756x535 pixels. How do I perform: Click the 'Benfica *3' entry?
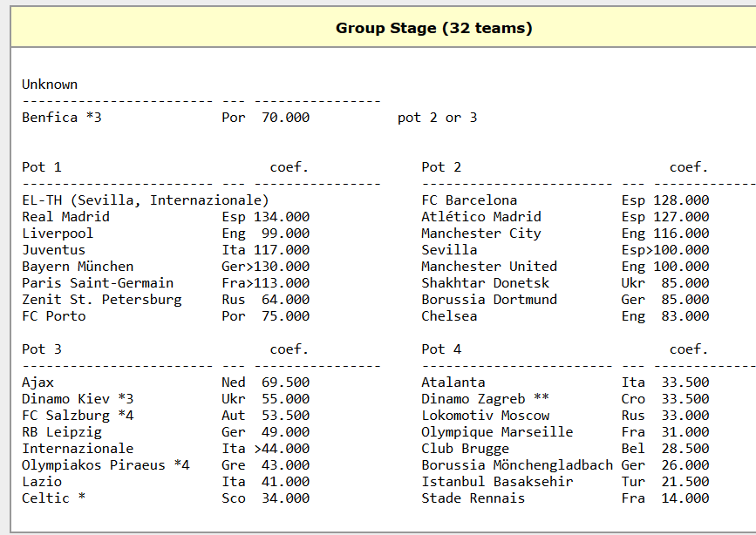tap(62, 118)
